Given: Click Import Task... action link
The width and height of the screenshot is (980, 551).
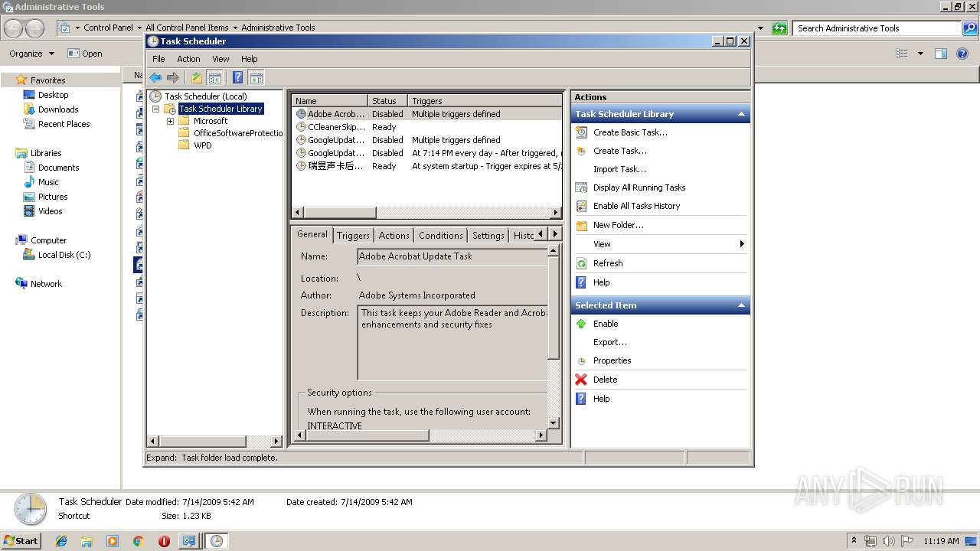Looking at the screenshot, I should pos(619,169).
